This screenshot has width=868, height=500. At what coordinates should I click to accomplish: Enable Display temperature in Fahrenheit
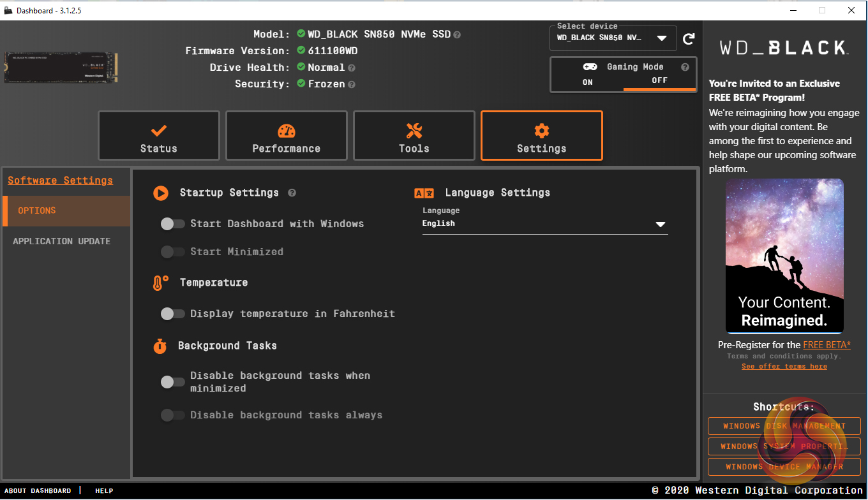(172, 314)
